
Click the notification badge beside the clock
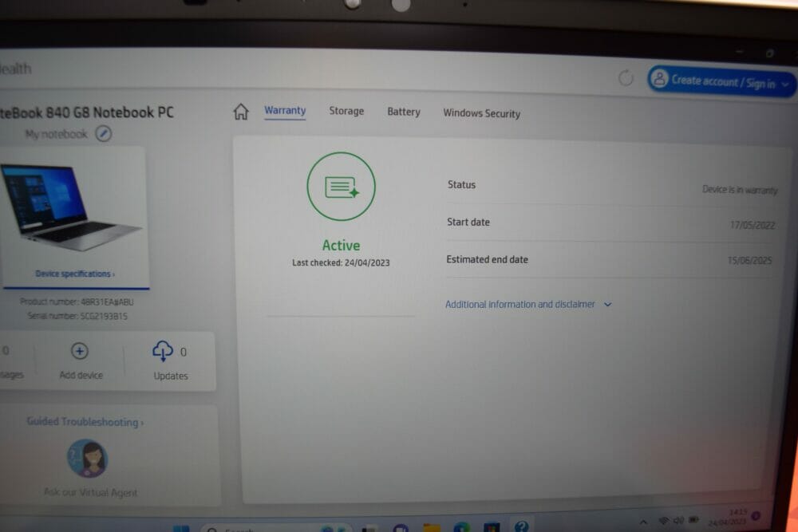[x=756, y=516]
